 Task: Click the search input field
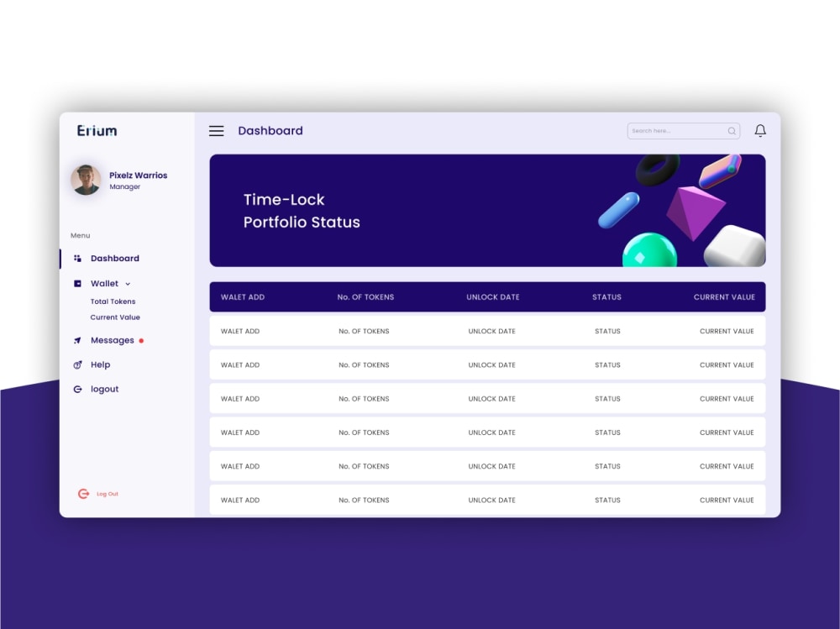[676, 131]
